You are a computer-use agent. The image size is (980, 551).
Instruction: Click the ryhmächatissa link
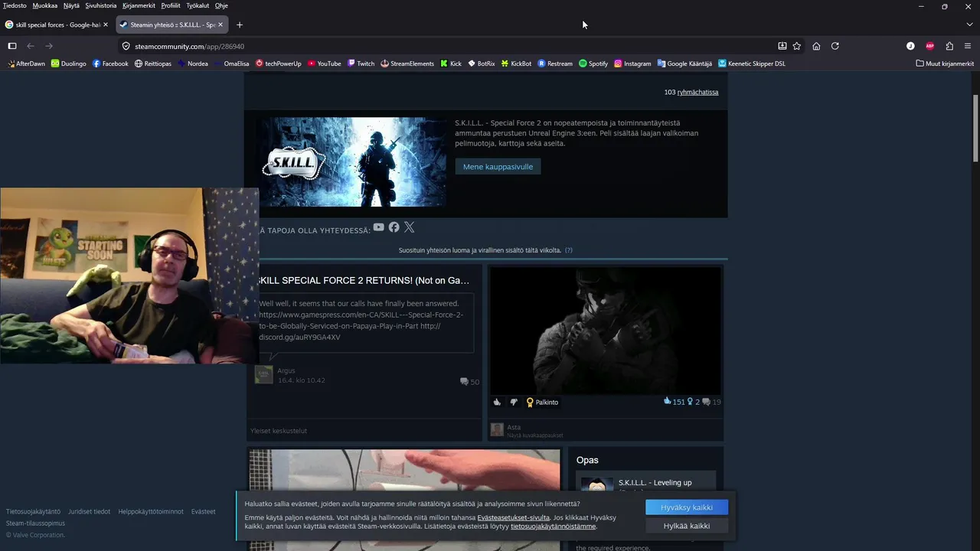(697, 93)
